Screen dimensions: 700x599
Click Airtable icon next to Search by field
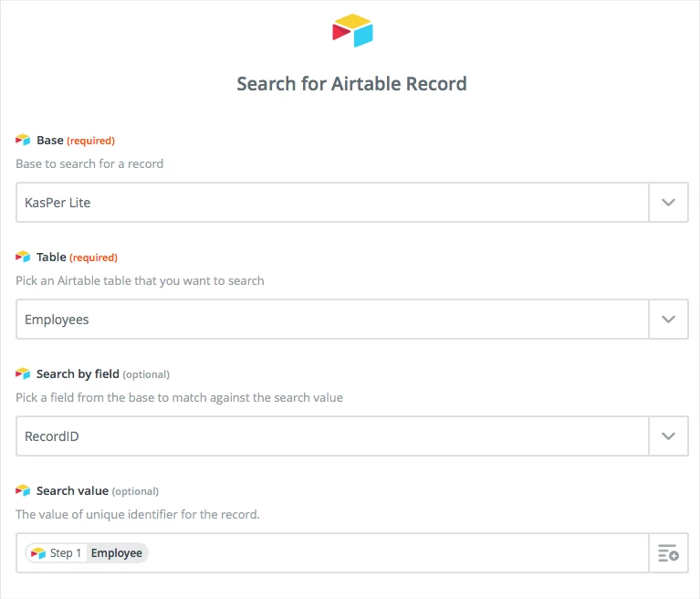click(x=23, y=373)
